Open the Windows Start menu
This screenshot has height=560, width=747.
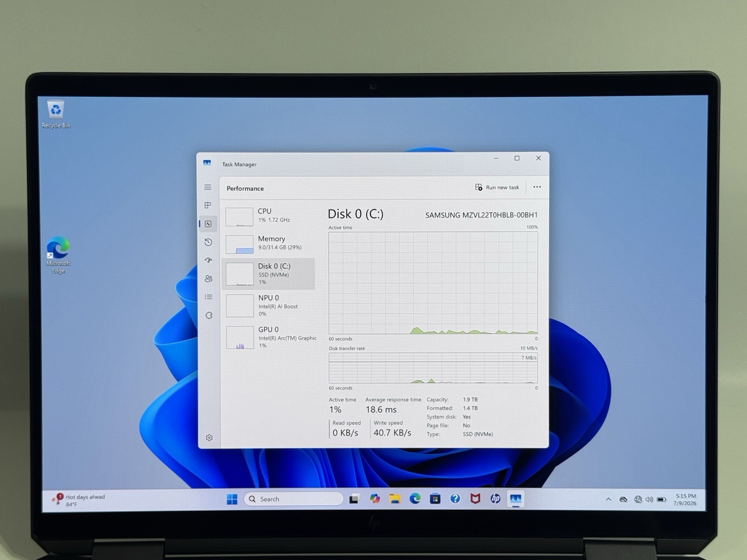click(x=232, y=499)
